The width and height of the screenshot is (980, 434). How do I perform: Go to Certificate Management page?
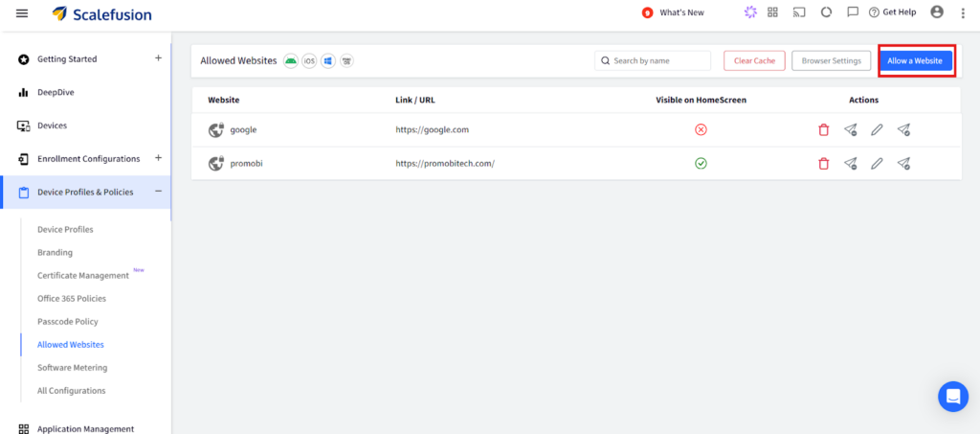tap(82, 276)
